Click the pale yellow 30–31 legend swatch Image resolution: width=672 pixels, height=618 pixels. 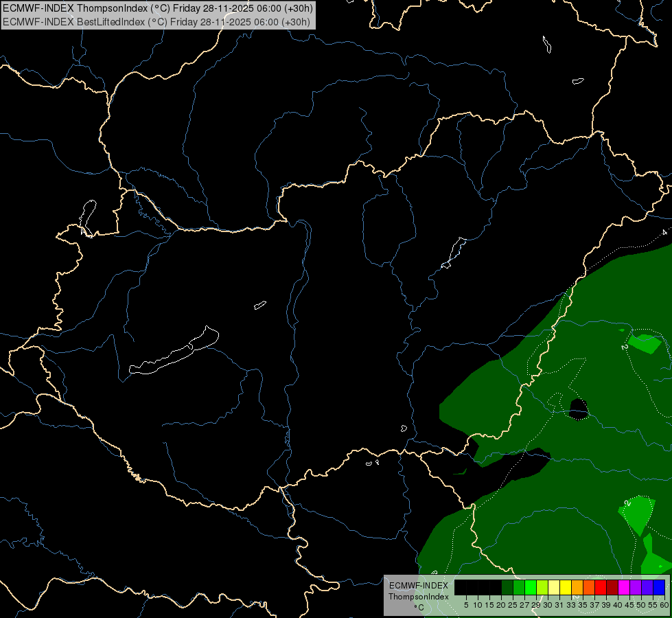click(554, 588)
